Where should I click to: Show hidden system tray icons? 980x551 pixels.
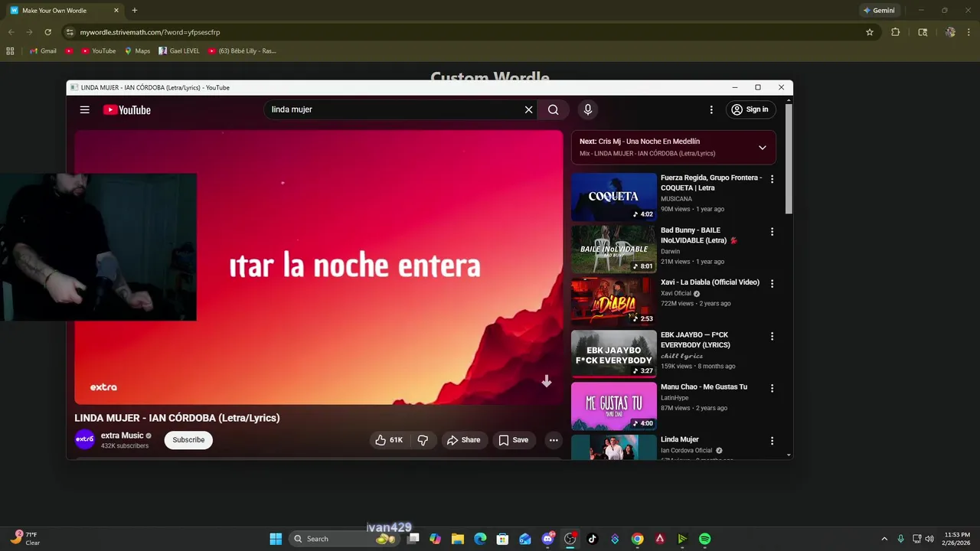tap(884, 539)
